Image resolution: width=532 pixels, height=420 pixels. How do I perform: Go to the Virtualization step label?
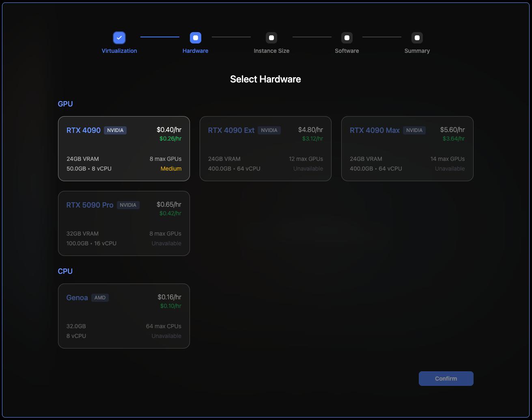click(x=119, y=51)
